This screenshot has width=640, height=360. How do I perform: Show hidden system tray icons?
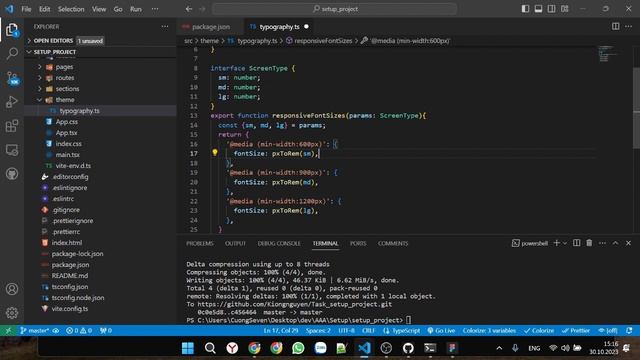click(499, 348)
